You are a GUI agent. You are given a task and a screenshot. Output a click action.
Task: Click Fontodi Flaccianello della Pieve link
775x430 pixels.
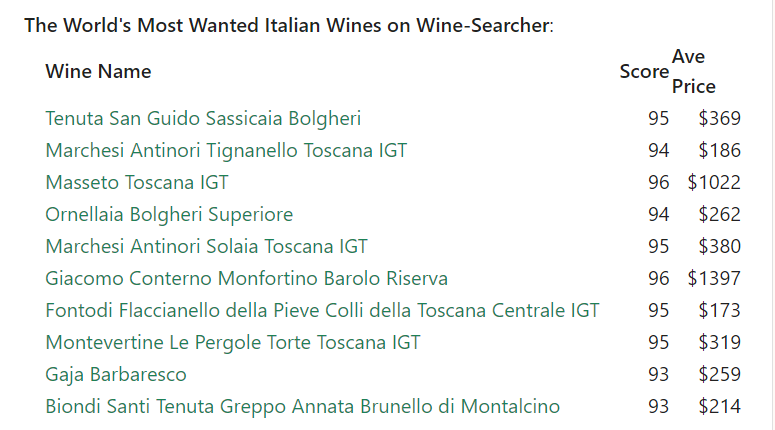(x=322, y=310)
